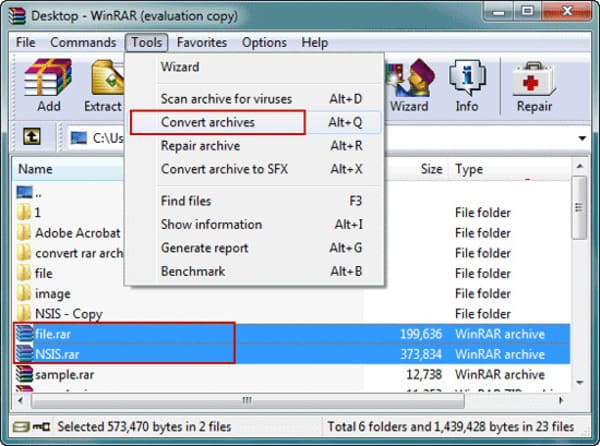
Task: Select Scan archive for viruses
Action: pyautogui.click(x=254, y=99)
